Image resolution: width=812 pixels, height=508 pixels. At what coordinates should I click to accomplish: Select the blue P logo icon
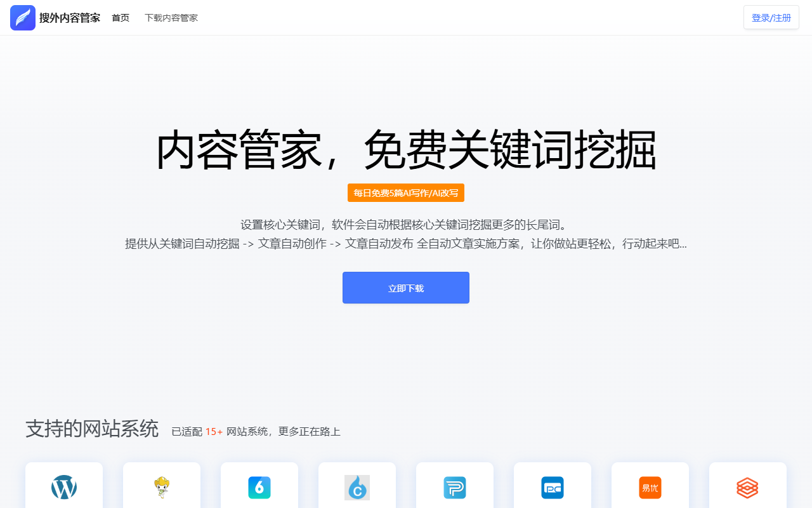tap(455, 487)
